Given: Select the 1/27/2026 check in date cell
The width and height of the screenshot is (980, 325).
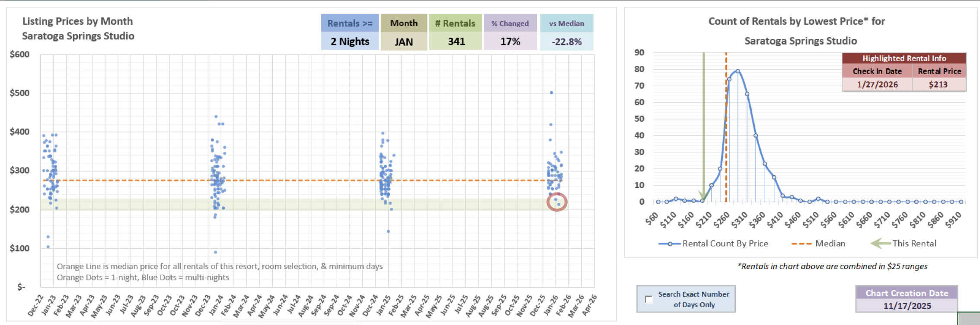Looking at the screenshot, I should point(877,84).
